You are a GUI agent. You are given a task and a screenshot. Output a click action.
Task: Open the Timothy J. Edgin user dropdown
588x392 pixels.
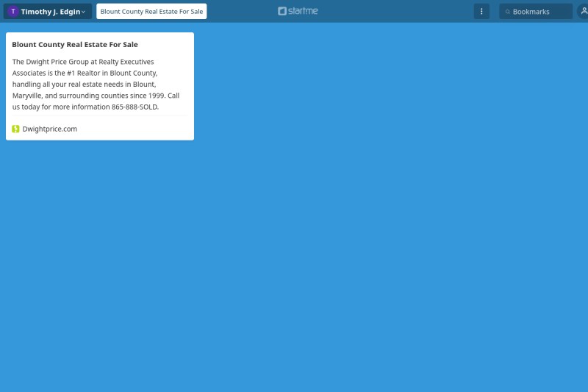48,12
